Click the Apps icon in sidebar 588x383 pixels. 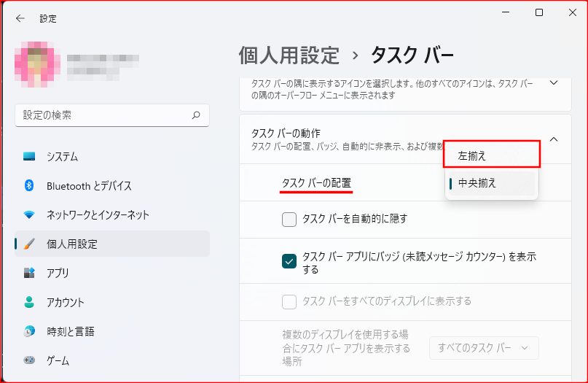29,273
